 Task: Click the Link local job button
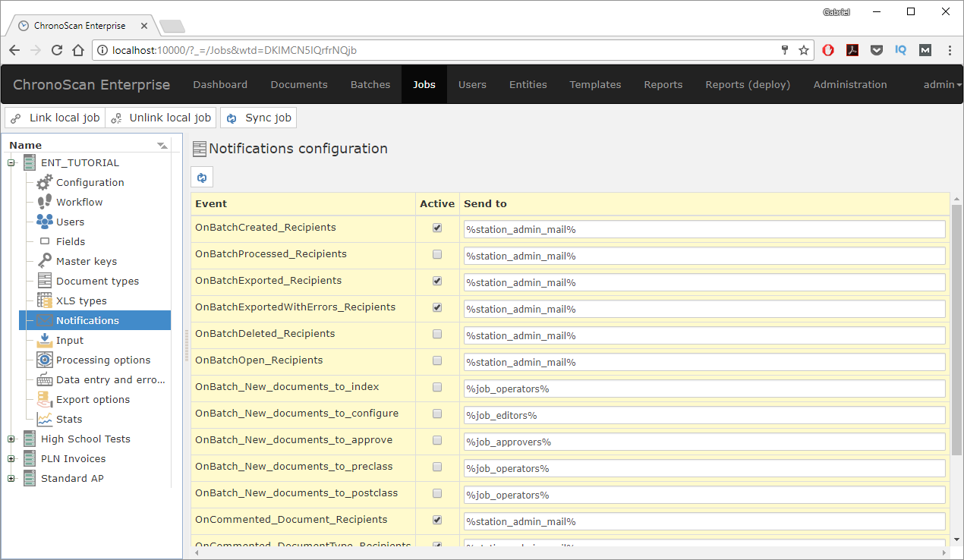[55, 118]
